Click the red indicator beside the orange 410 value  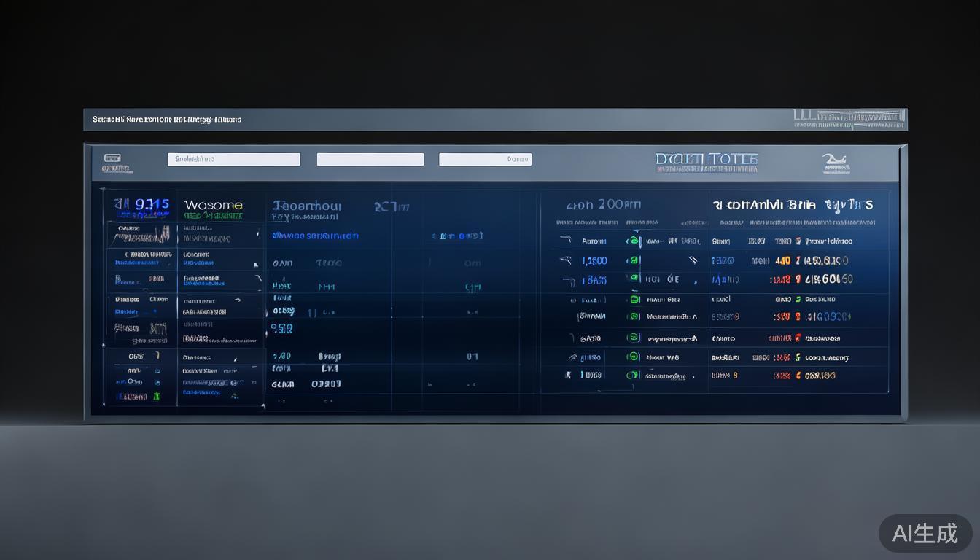pos(798,260)
